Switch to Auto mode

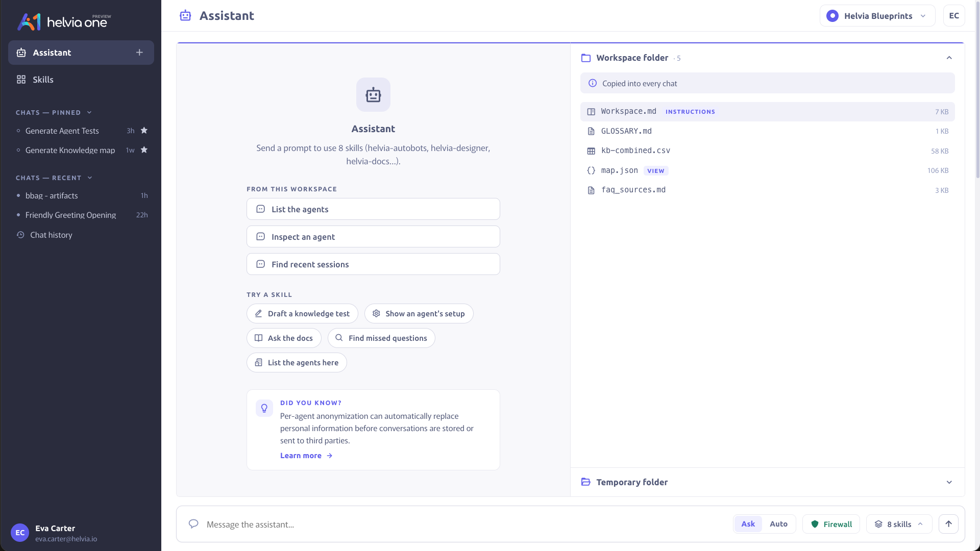[778, 524]
